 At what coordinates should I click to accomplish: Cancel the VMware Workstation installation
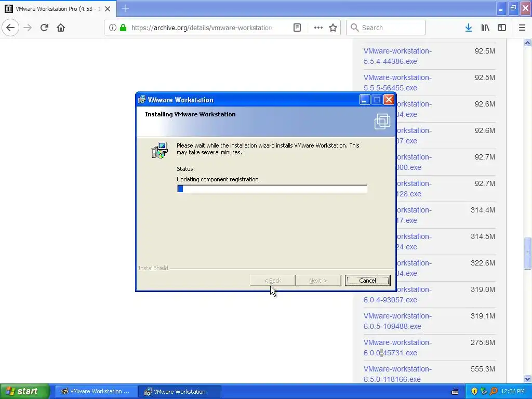[x=367, y=281]
